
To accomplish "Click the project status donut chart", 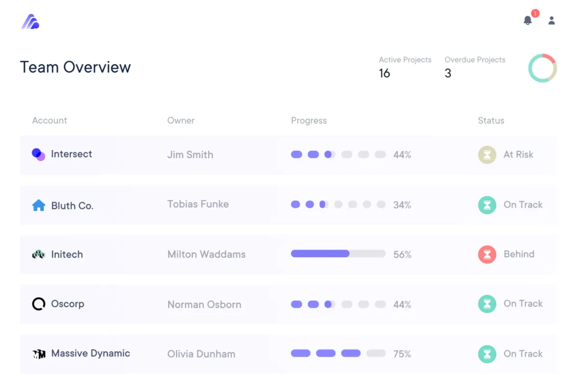I will [542, 68].
